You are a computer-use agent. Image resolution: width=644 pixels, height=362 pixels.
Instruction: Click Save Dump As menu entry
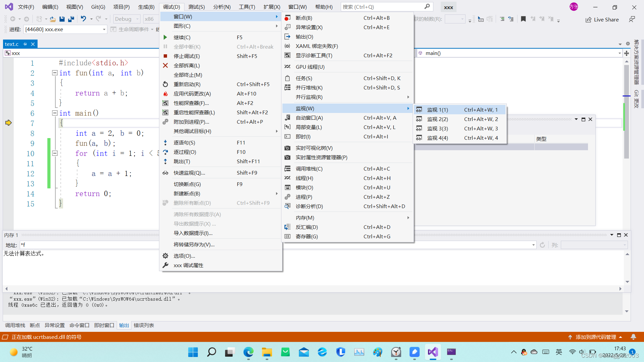221,244
